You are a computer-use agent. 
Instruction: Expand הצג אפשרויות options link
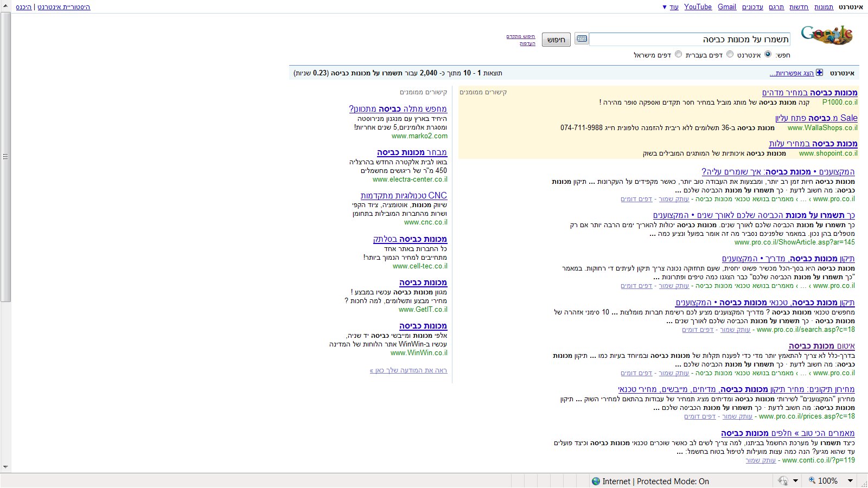792,73
